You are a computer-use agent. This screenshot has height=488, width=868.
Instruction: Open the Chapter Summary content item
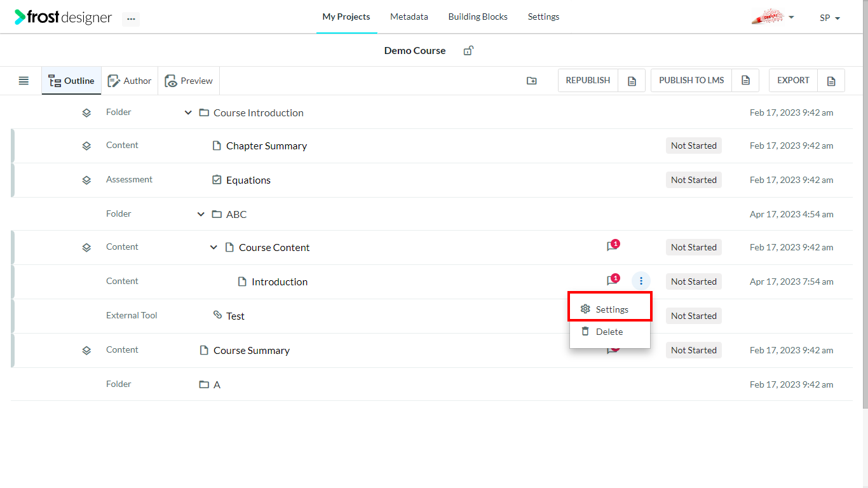click(x=266, y=146)
